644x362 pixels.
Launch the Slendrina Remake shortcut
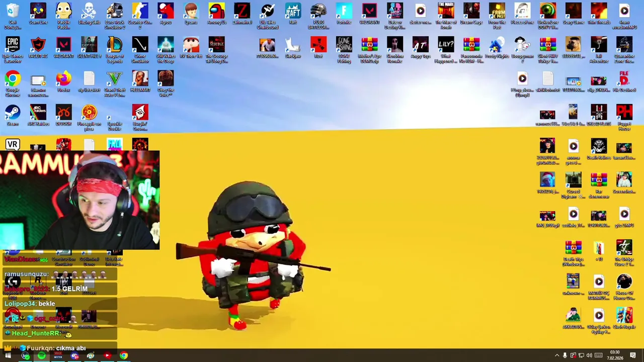[395, 50]
